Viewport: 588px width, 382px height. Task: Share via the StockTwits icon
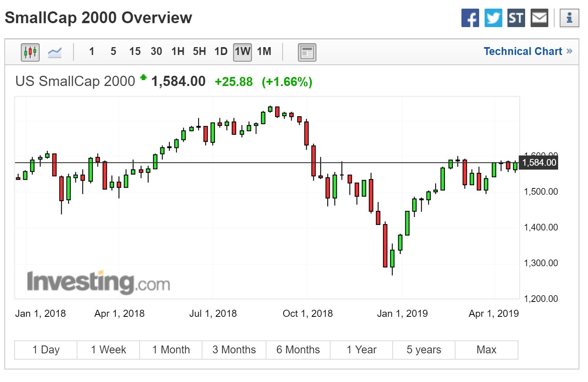tap(516, 18)
